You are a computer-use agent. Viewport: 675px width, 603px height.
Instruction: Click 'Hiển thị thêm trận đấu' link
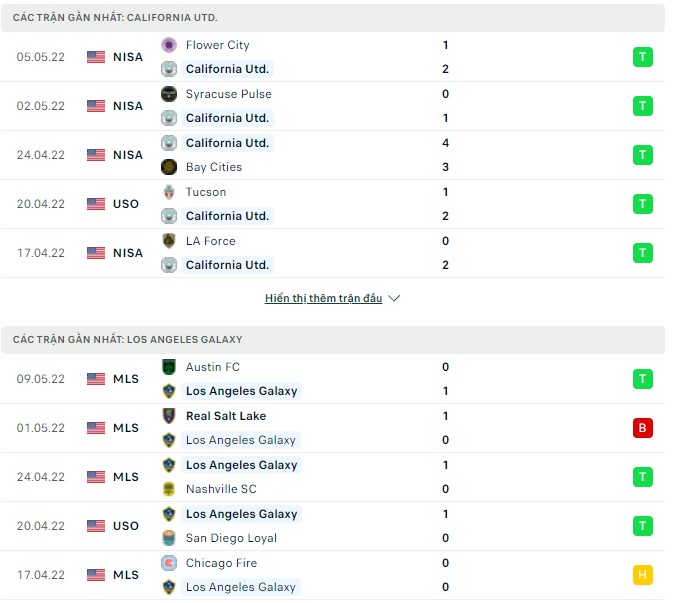coord(323,299)
